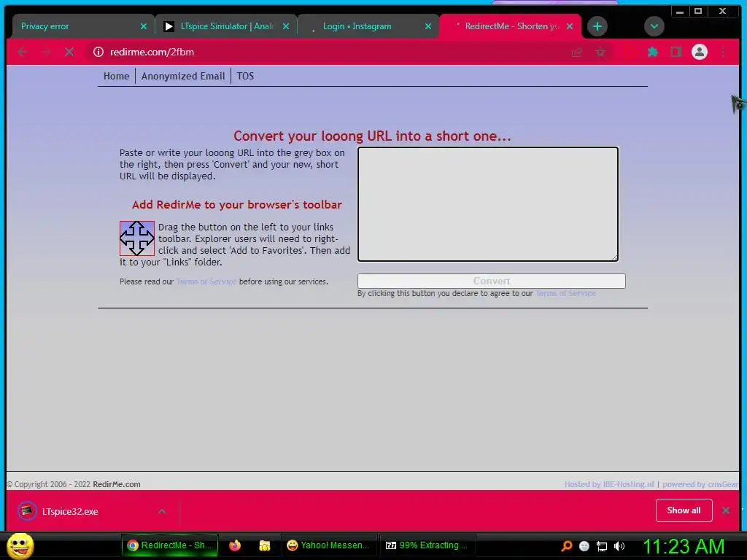Toggle the browser side panel
The height and width of the screenshot is (560, 747).
676,52
